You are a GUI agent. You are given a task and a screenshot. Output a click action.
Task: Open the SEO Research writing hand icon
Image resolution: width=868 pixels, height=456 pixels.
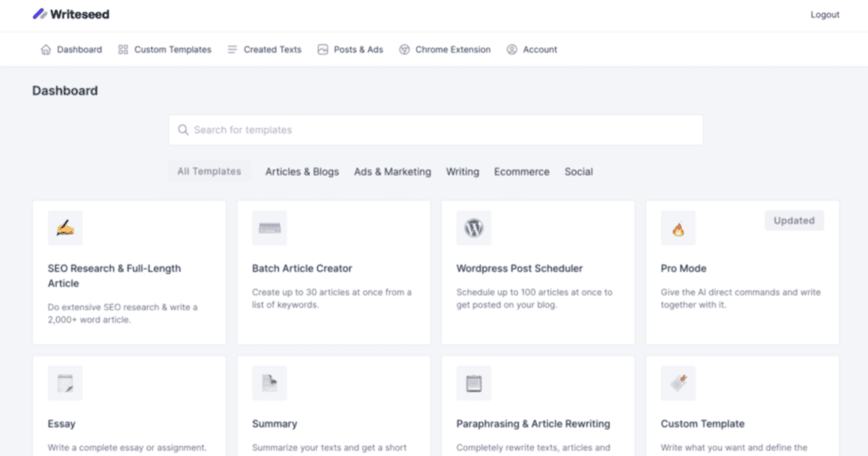(x=65, y=228)
